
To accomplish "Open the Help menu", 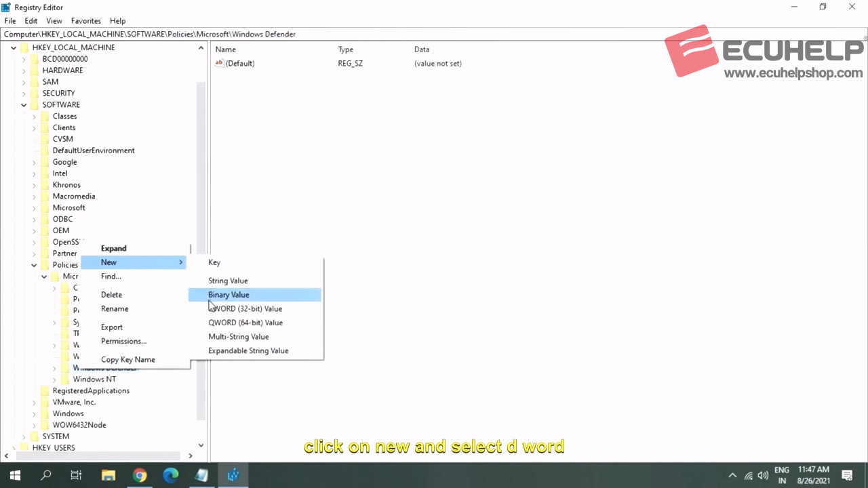I will [118, 21].
